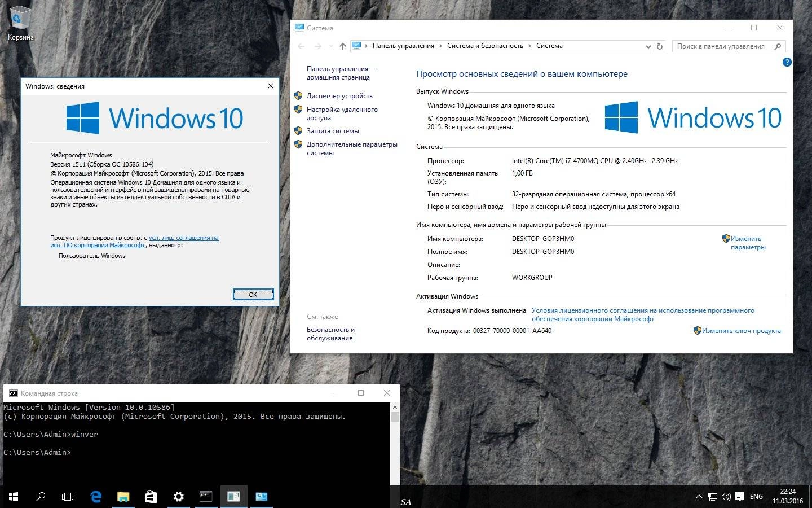The height and width of the screenshot is (508, 812).
Task: Click computer name DESKTOP-GOP3HM0 value
Action: pyautogui.click(x=543, y=239)
